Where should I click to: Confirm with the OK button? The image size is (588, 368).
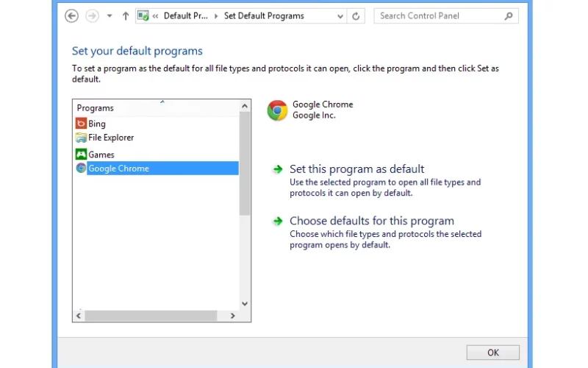coord(492,353)
